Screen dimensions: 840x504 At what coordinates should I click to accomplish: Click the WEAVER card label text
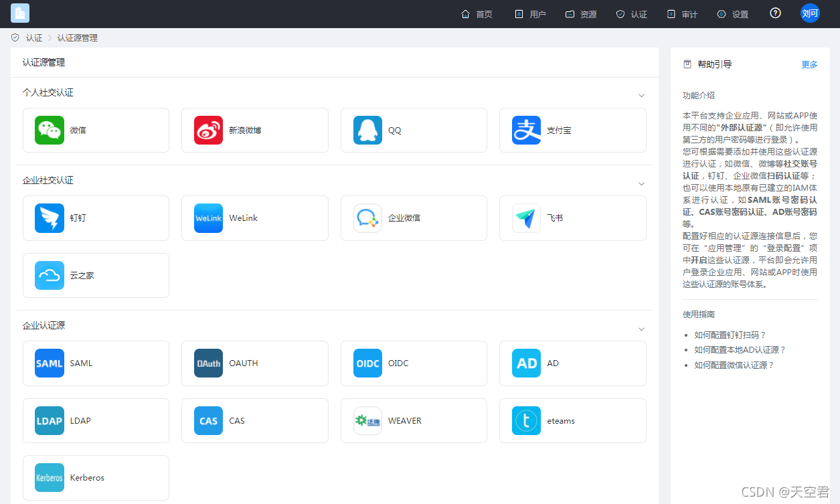click(405, 421)
